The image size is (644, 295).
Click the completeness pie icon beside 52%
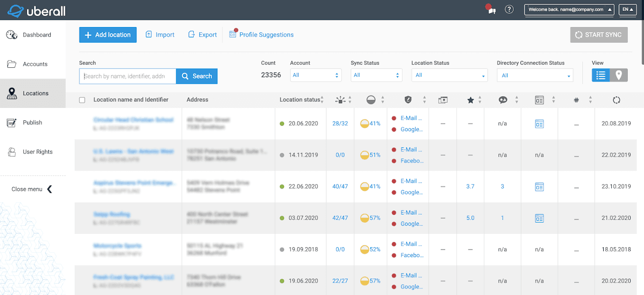click(x=365, y=250)
